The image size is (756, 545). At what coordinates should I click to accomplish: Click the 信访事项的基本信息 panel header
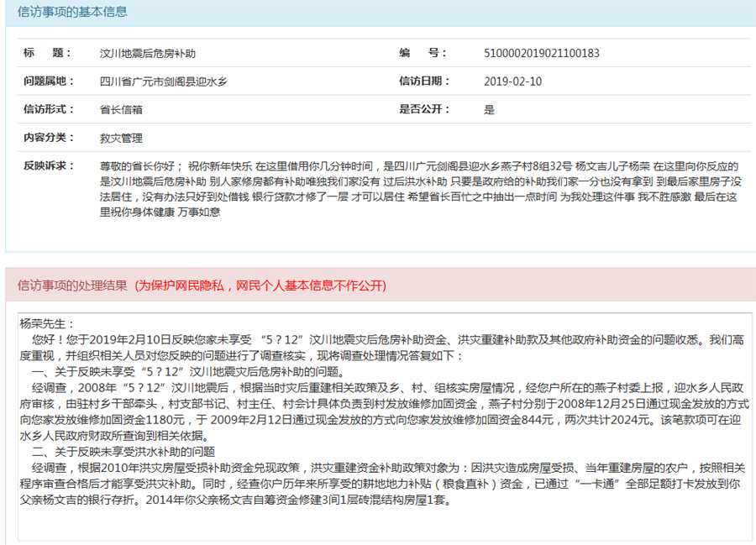[73, 13]
